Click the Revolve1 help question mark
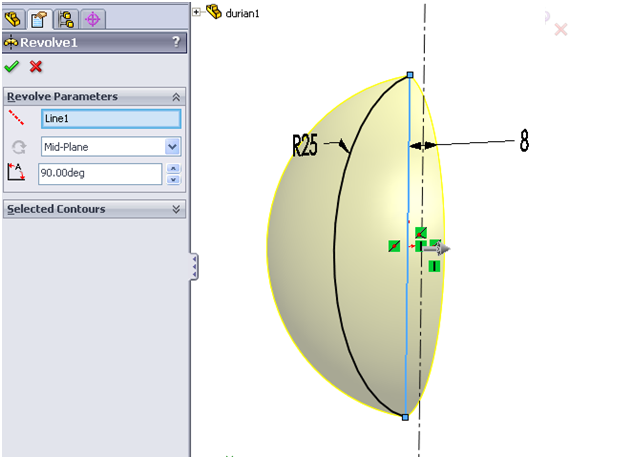 coord(176,42)
